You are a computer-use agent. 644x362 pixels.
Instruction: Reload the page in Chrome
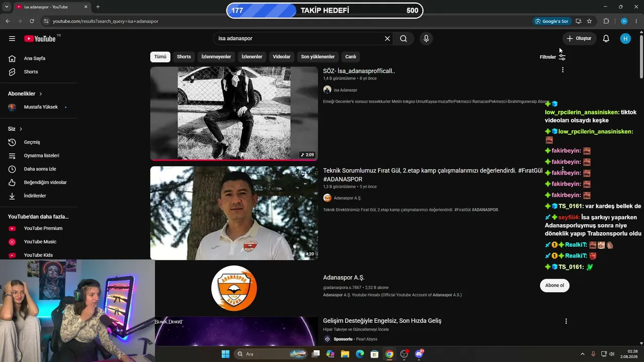pos(32,21)
